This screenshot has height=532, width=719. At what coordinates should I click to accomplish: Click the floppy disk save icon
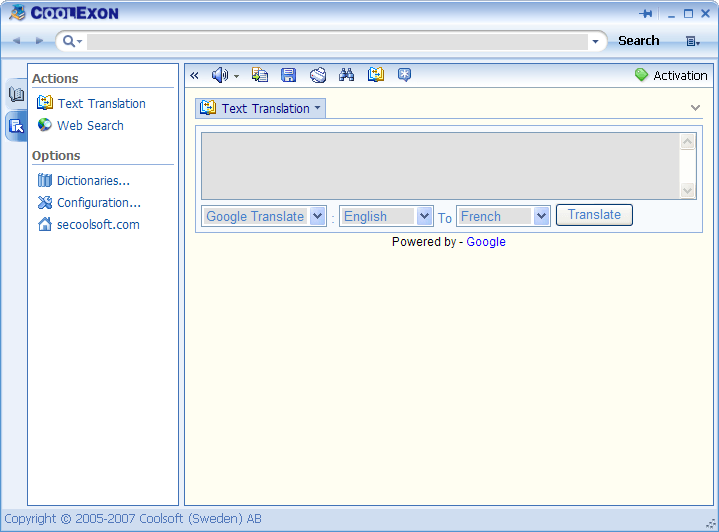[288, 75]
